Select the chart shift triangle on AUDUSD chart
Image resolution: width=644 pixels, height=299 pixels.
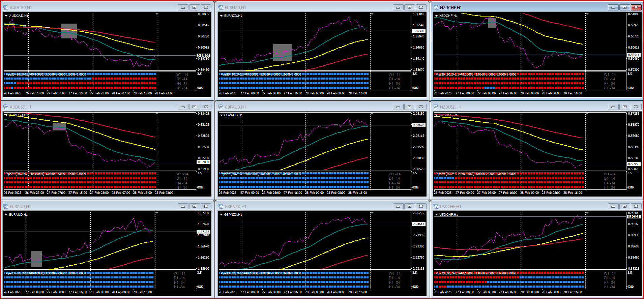157,114
